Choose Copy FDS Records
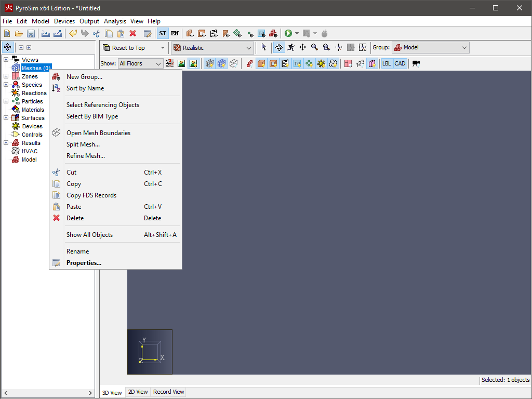This screenshot has width=532, height=399. [116, 195]
